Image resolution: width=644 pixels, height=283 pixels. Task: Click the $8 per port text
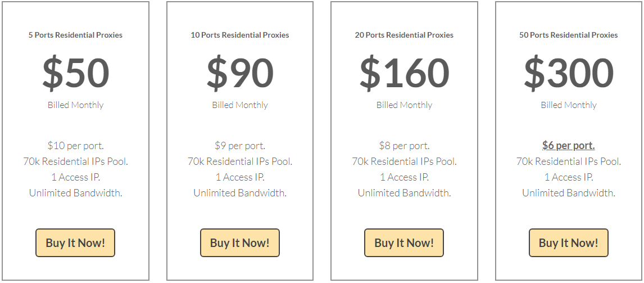pos(404,146)
